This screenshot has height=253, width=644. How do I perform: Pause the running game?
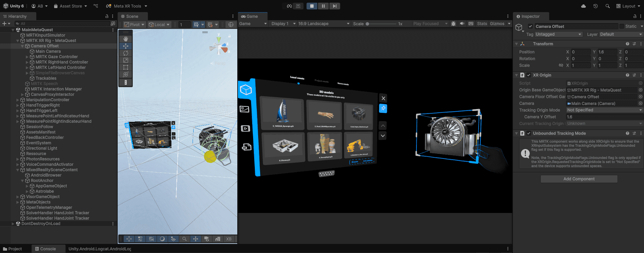(323, 6)
